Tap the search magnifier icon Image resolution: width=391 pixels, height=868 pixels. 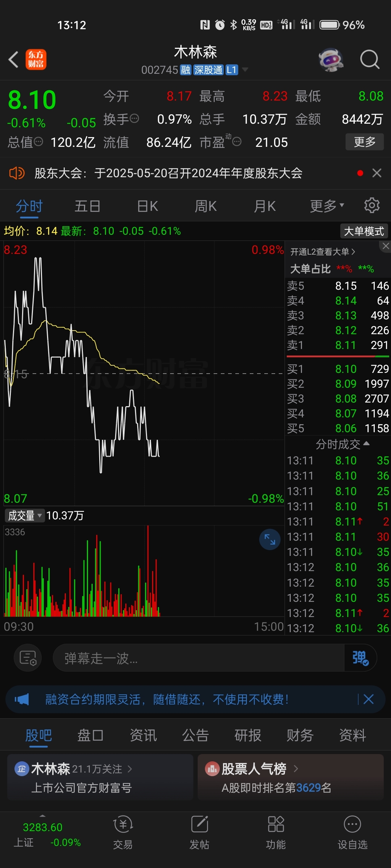(370, 59)
